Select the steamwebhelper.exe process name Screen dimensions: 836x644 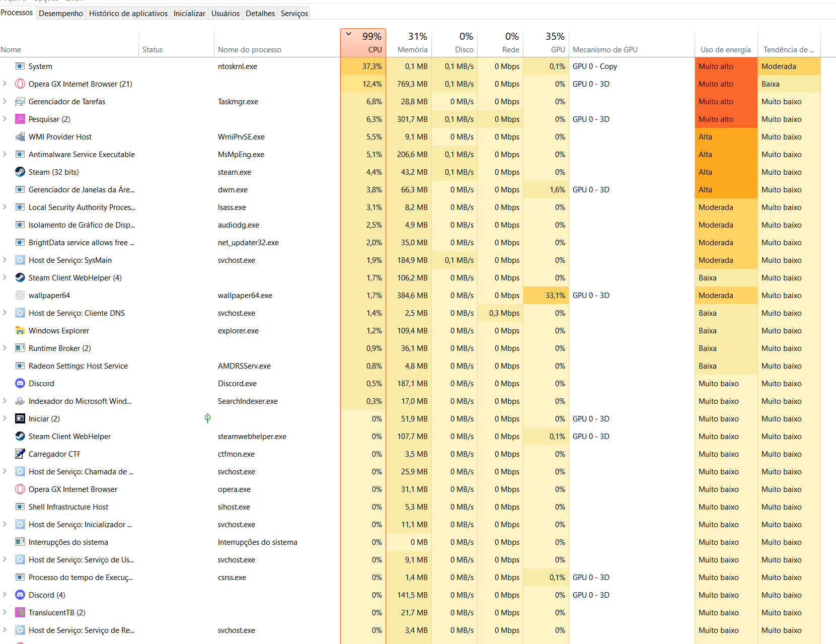(252, 437)
